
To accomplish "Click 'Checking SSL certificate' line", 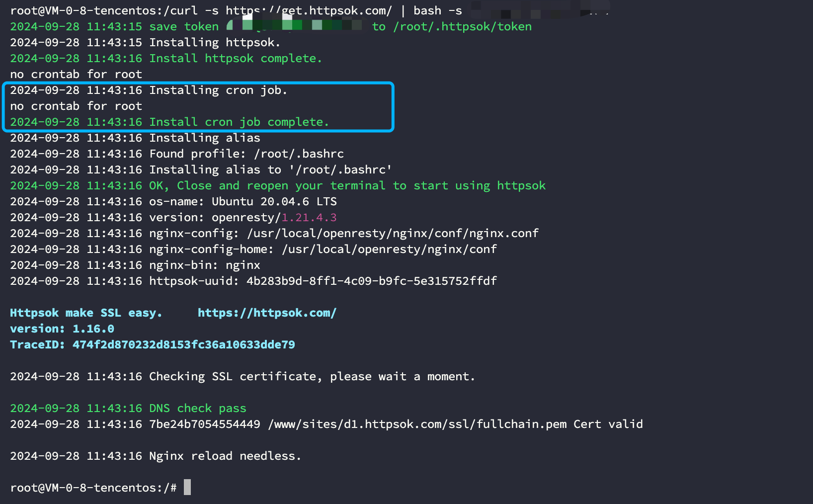I will click(x=243, y=376).
